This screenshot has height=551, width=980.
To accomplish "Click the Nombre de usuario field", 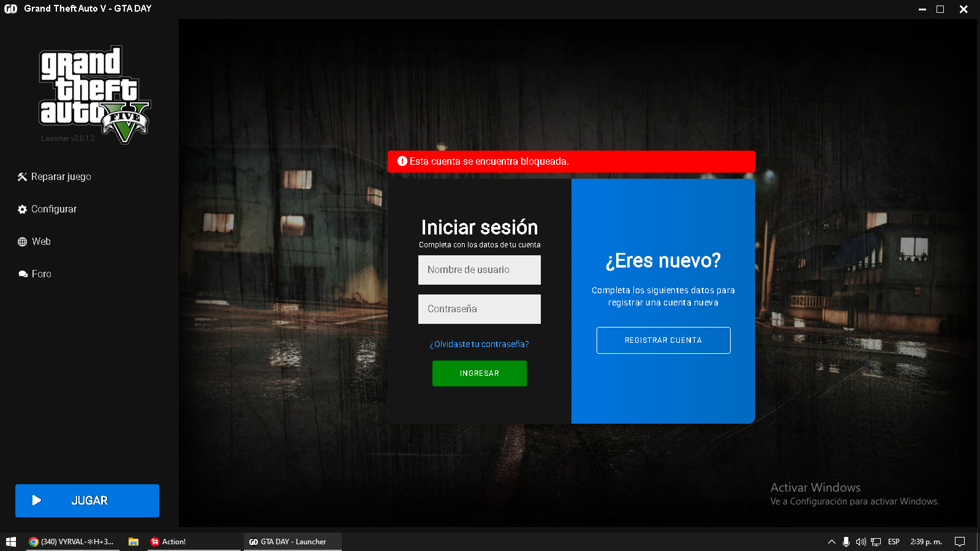I will pyautogui.click(x=479, y=270).
